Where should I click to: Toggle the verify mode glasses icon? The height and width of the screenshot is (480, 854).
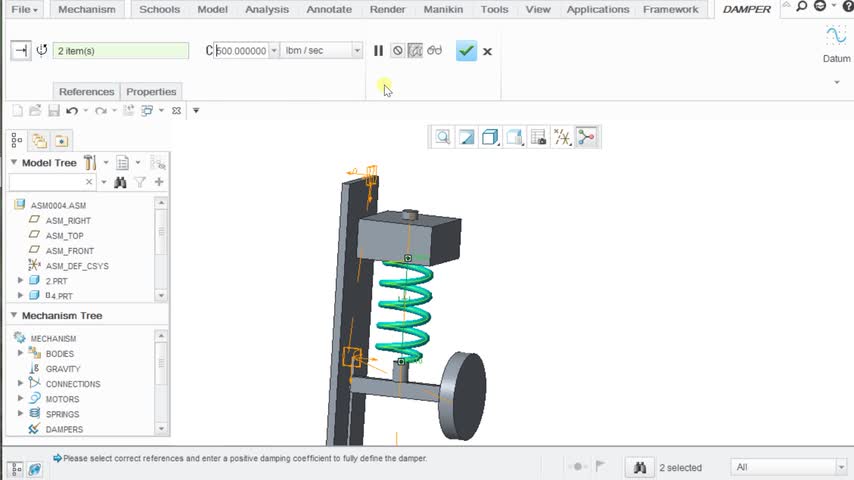pyautogui.click(x=434, y=51)
